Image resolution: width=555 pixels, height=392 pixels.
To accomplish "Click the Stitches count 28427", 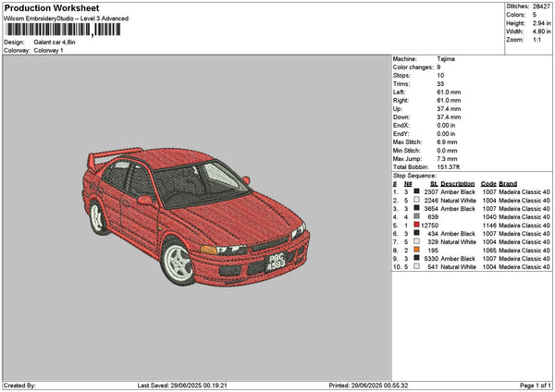I will (541, 6).
